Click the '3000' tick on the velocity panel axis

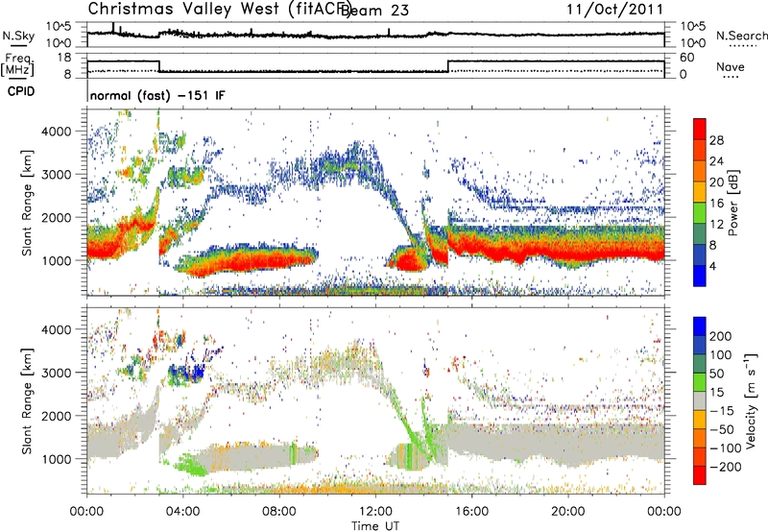click(x=57, y=373)
